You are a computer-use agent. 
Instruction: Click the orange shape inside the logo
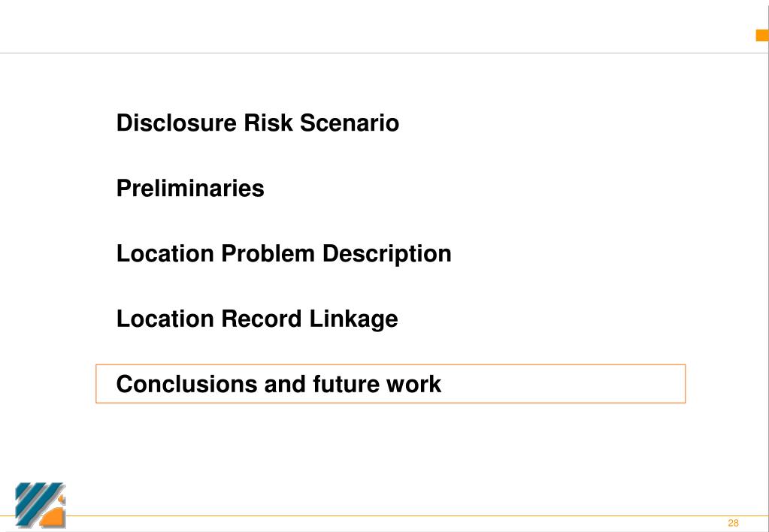(53, 515)
